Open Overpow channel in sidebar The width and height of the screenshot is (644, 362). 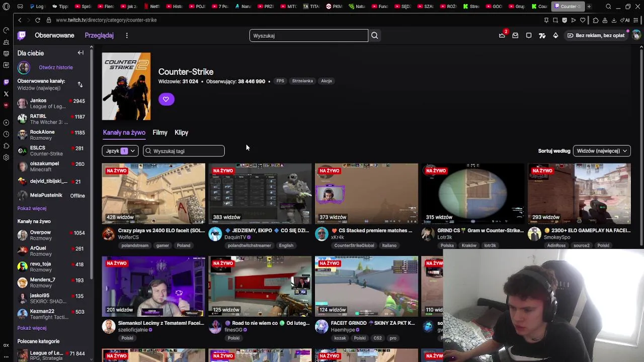(x=52, y=235)
